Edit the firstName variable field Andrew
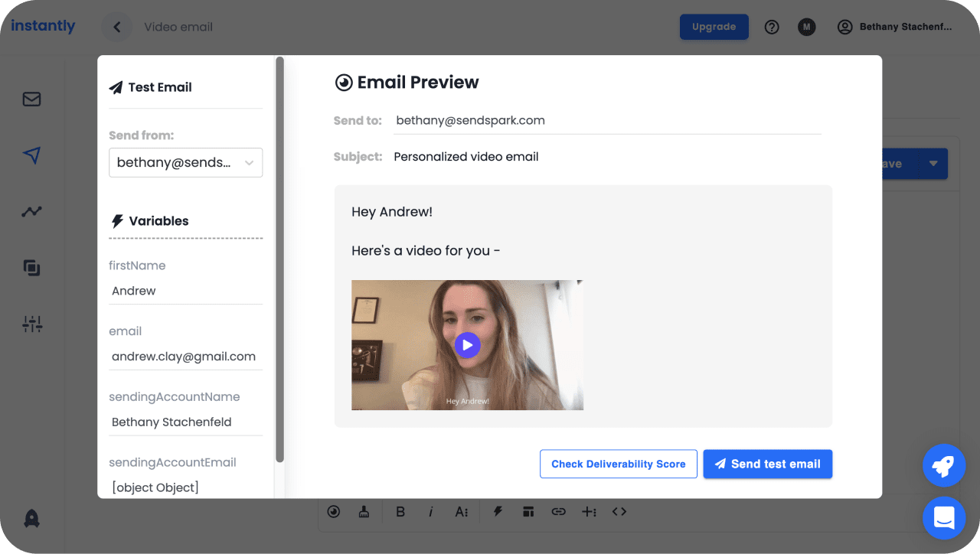The width and height of the screenshot is (980, 554). [x=185, y=291]
